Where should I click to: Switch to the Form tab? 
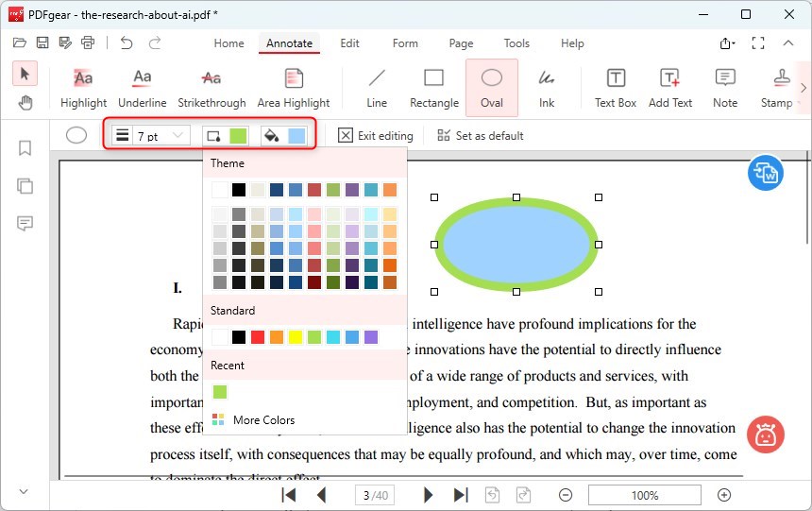405,43
